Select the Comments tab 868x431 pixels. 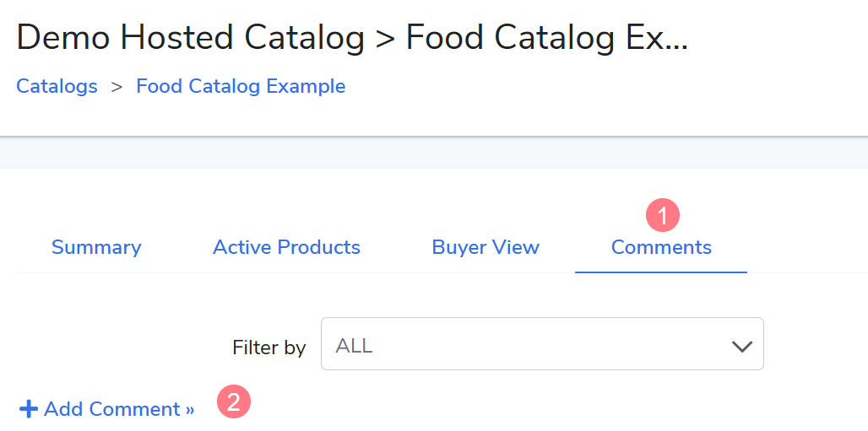(661, 247)
